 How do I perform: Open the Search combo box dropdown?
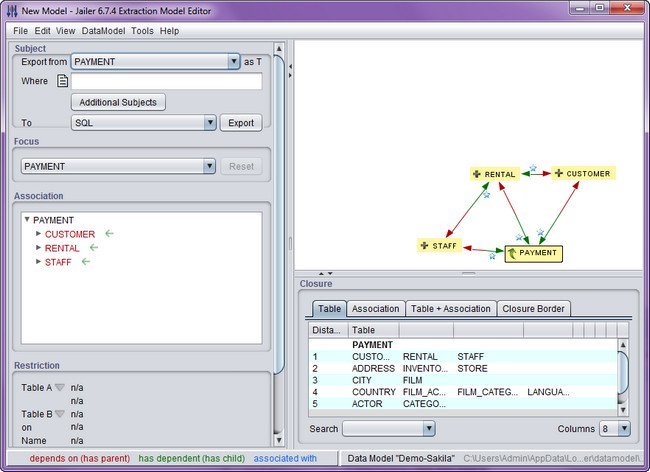[429, 428]
